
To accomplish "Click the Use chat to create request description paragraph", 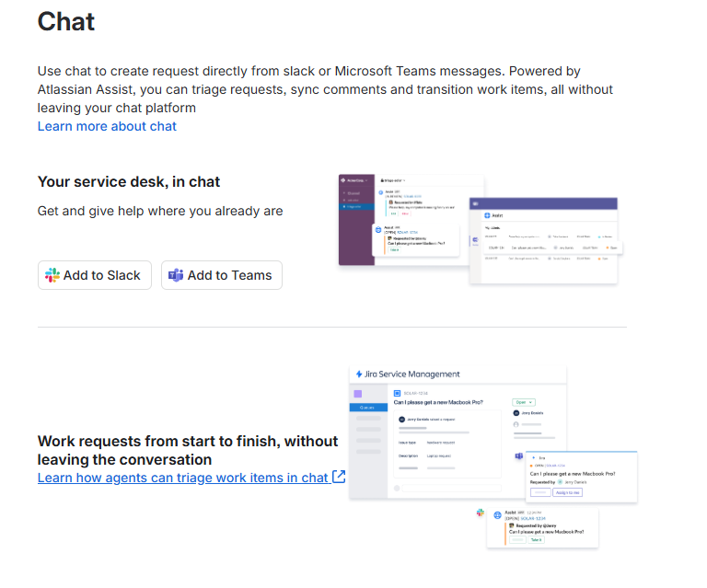I will [325, 89].
